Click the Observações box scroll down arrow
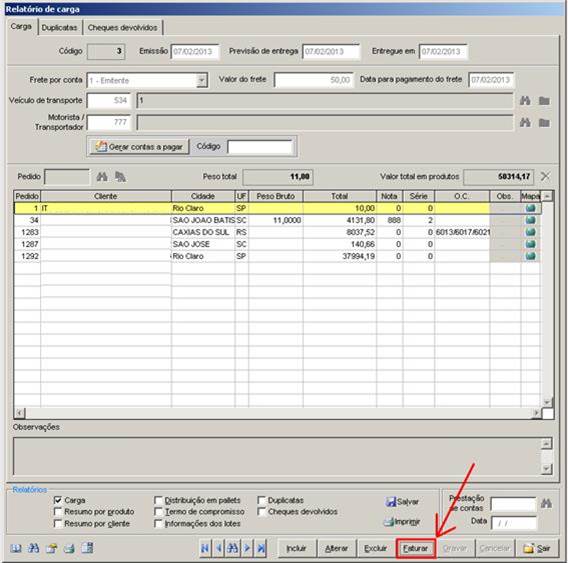This screenshot has width=568, height=563. coord(546,469)
